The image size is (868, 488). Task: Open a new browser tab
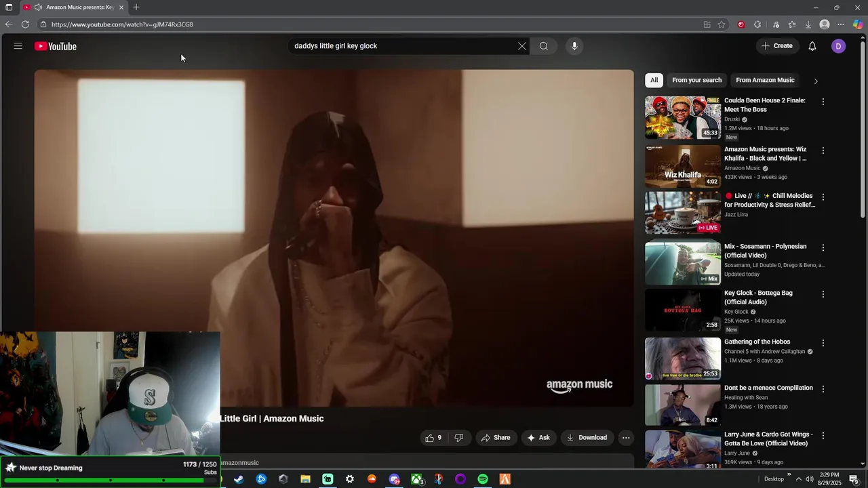(x=136, y=7)
